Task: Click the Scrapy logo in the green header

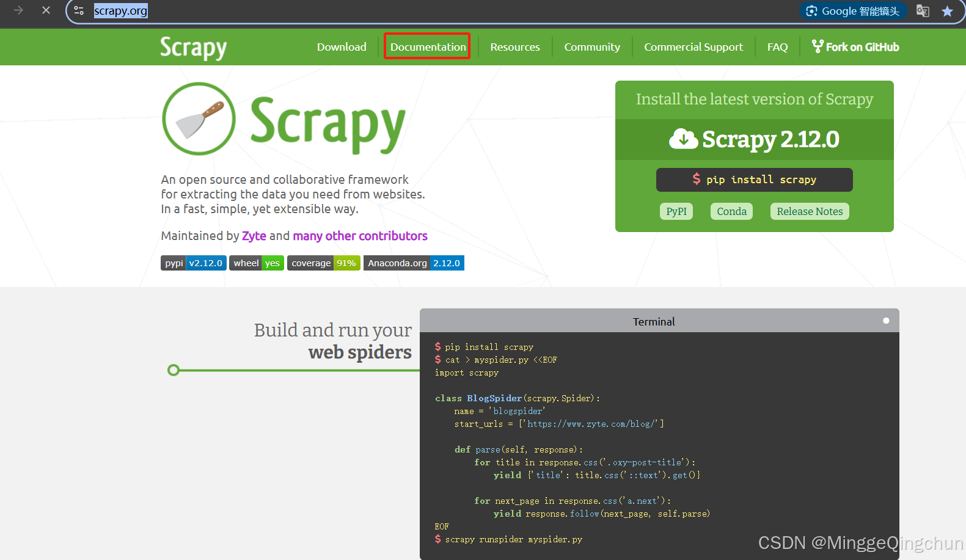Action: coord(193,48)
